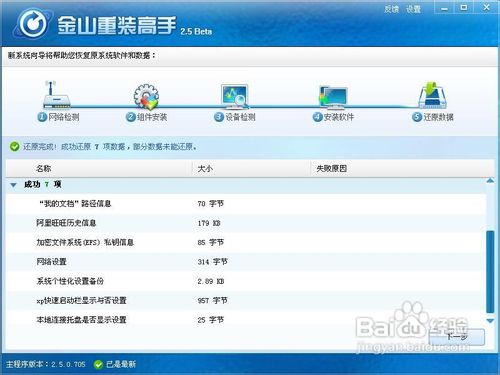Click 主程序版本 2.5.0.705 status text

[46, 364]
